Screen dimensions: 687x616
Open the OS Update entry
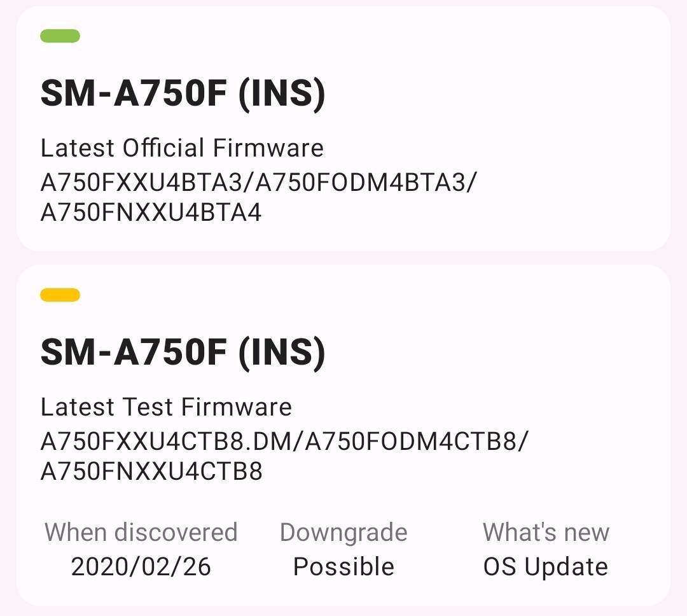click(x=546, y=566)
